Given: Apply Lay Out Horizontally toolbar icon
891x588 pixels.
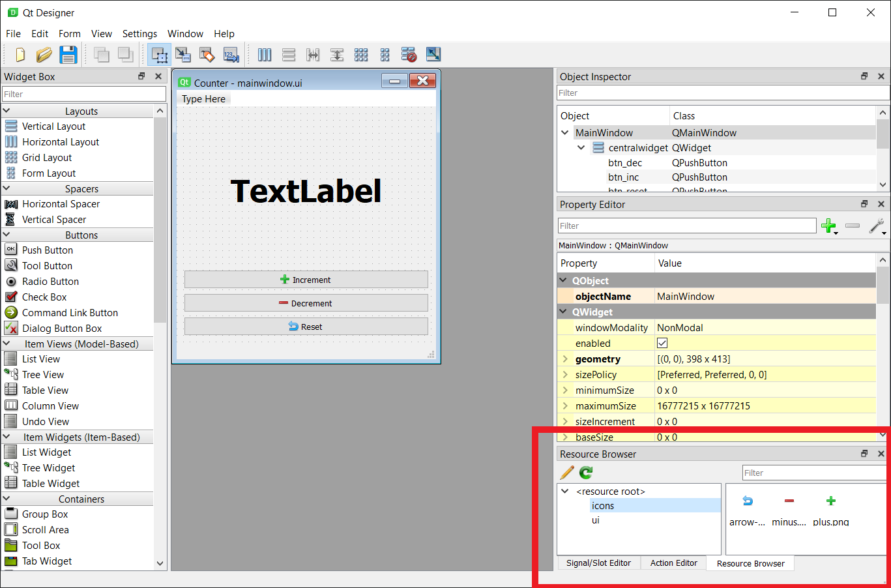Looking at the screenshot, I should pos(265,55).
